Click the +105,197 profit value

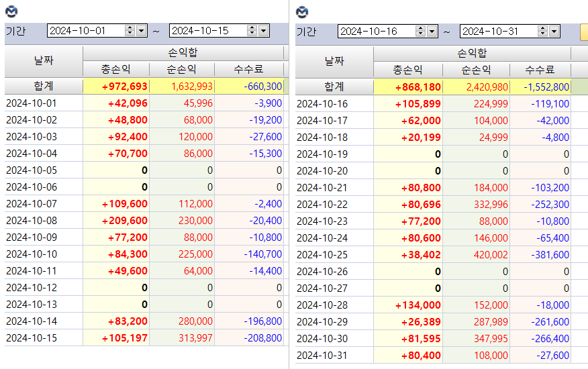(124, 338)
